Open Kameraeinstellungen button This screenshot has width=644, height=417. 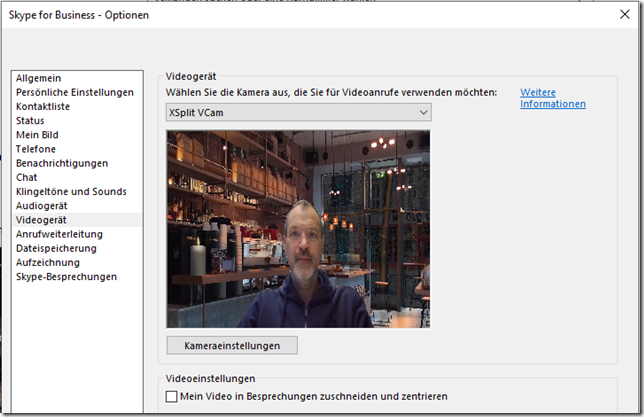(232, 346)
